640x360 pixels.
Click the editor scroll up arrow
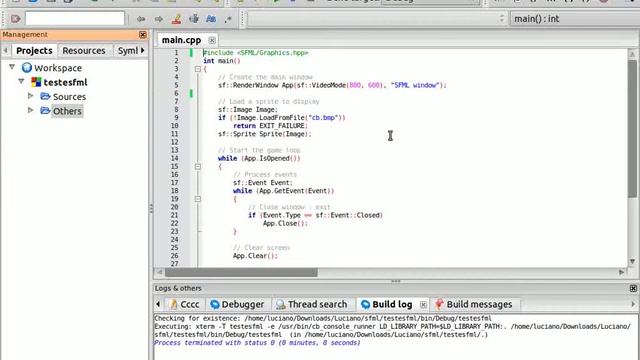tap(632, 54)
